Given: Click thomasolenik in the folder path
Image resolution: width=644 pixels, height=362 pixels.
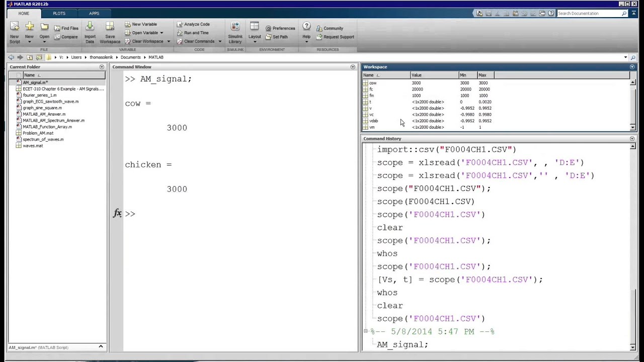Looking at the screenshot, I should point(101,57).
